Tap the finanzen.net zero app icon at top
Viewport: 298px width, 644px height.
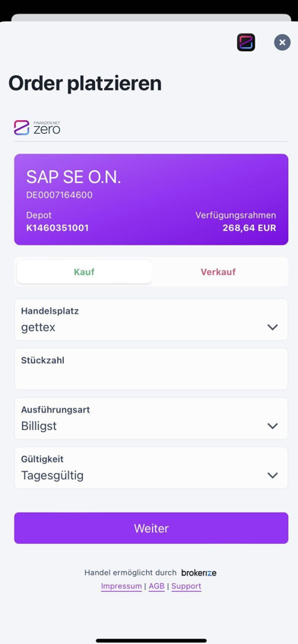click(x=246, y=43)
